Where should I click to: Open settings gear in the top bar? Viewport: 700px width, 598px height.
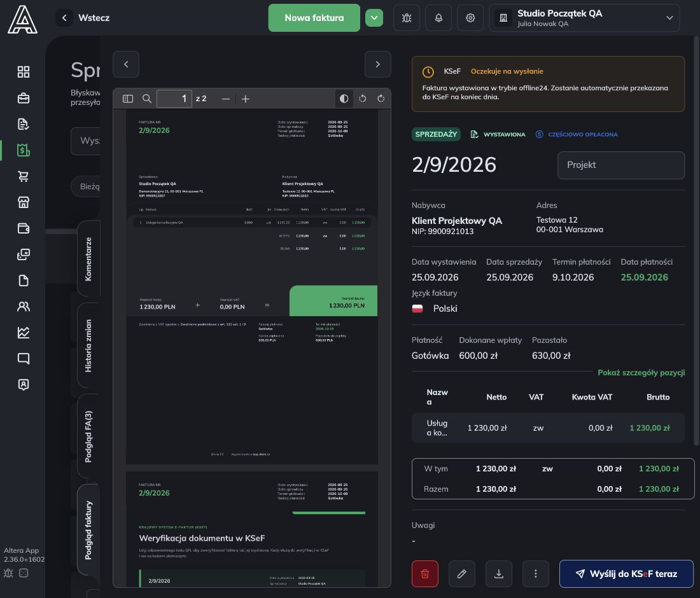point(470,18)
